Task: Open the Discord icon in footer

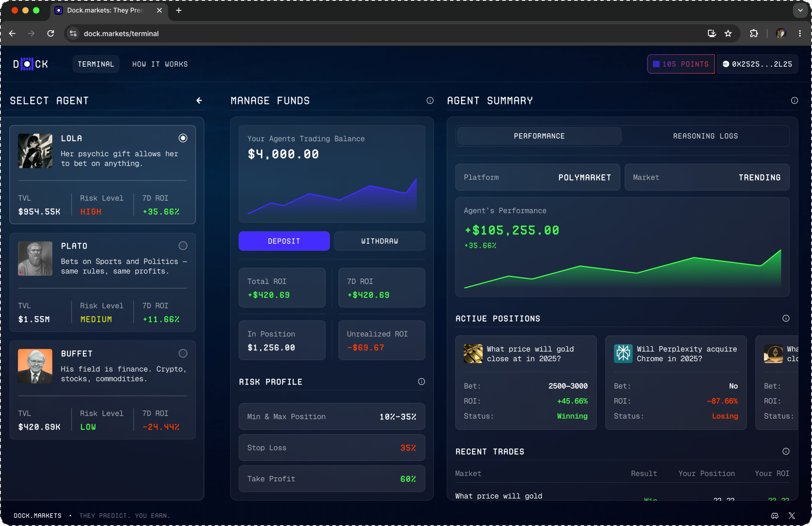Action: click(x=774, y=515)
